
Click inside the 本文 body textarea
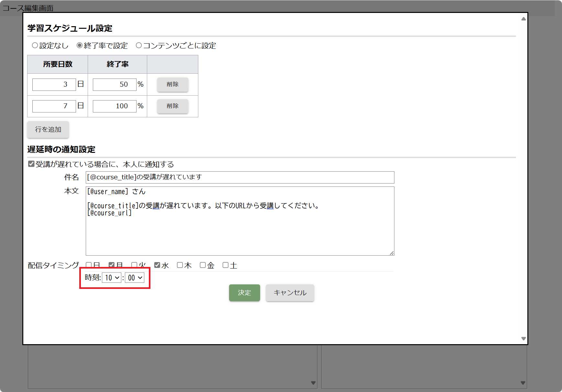240,221
